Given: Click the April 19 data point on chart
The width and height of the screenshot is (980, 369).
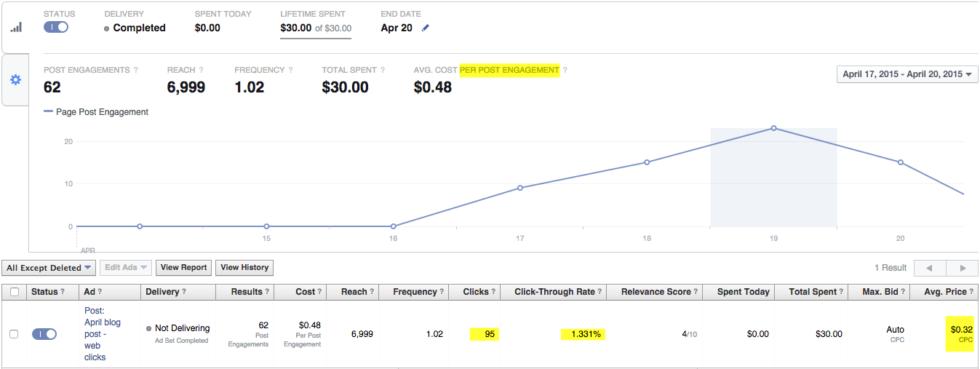Looking at the screenshot, I should coord(773,128).
